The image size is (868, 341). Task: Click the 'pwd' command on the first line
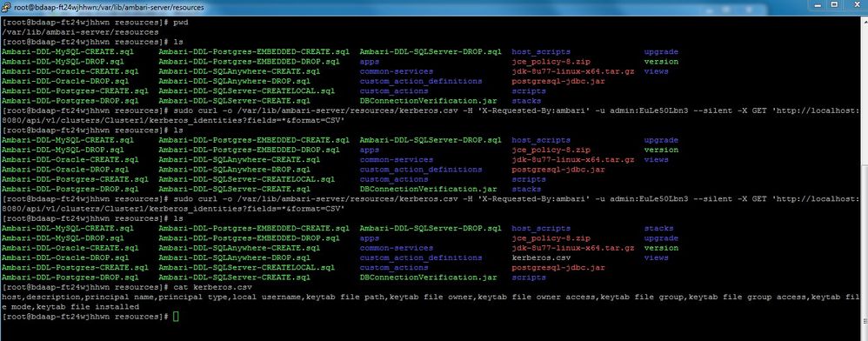(180, 23)
